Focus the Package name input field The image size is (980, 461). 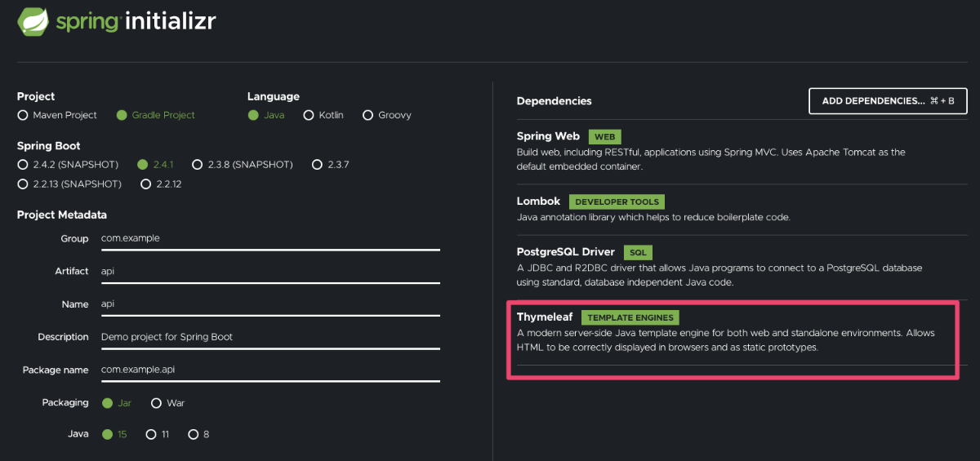point(270,370)
